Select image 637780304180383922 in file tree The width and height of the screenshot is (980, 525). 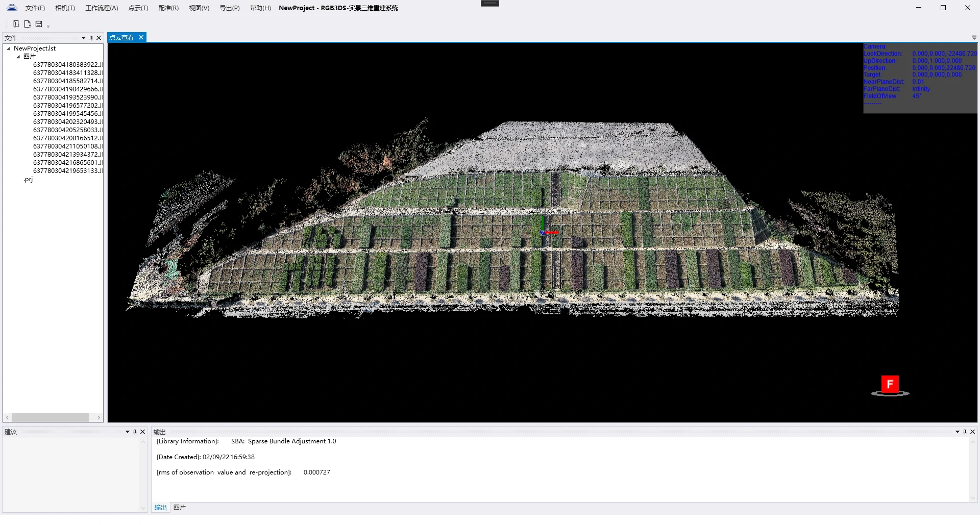tap(67, 65)
